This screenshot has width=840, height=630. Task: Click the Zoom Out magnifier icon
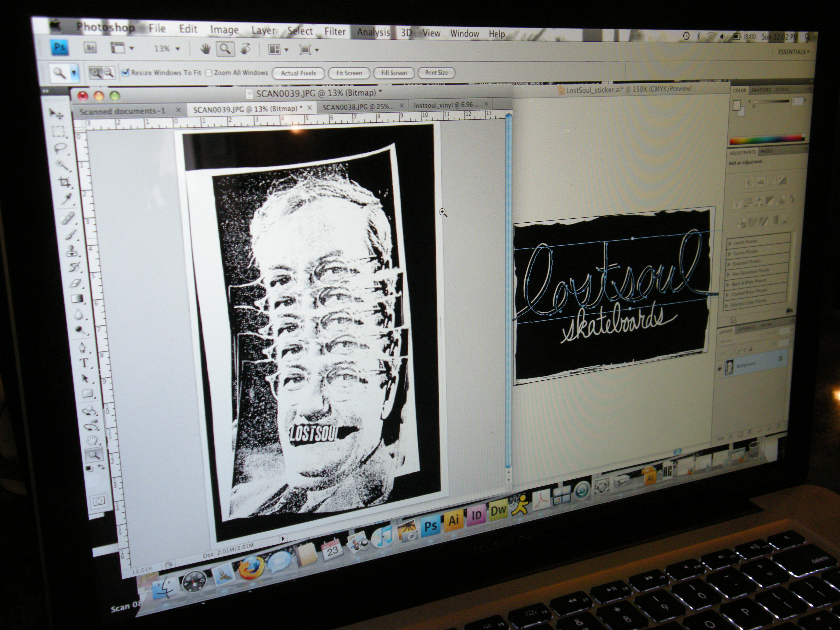click(x=109, y=72)
